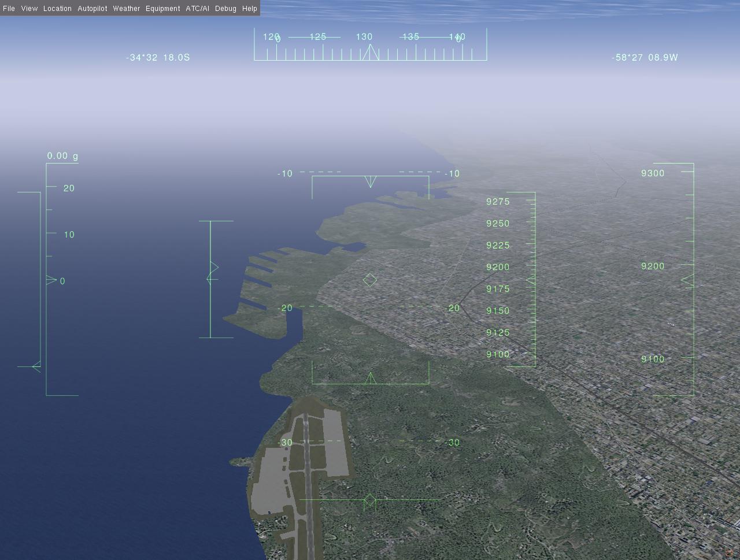The width and height of the screenshot is (740, 560).
Task: Click the far-right scale pointer arrow
Action: point(687,280)
